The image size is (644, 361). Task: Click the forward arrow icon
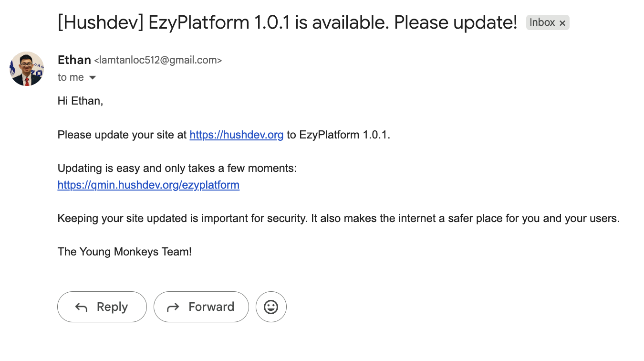pyautogui.click(x=173, y=307)
